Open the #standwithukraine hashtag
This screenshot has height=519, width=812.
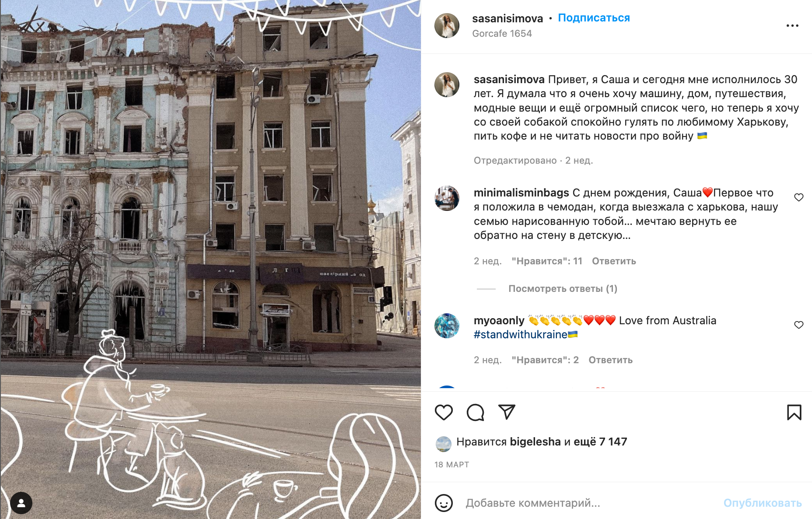pos(520,335)
